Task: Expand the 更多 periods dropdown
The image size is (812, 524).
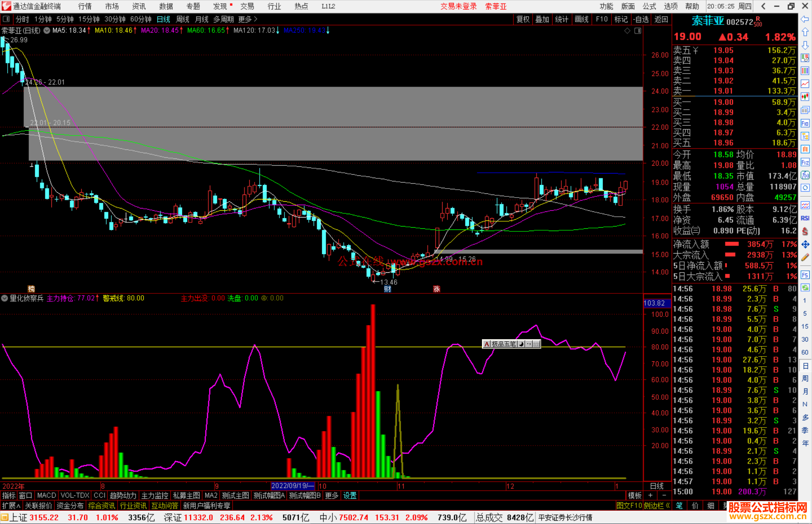Action: click(x=247, y=19)
